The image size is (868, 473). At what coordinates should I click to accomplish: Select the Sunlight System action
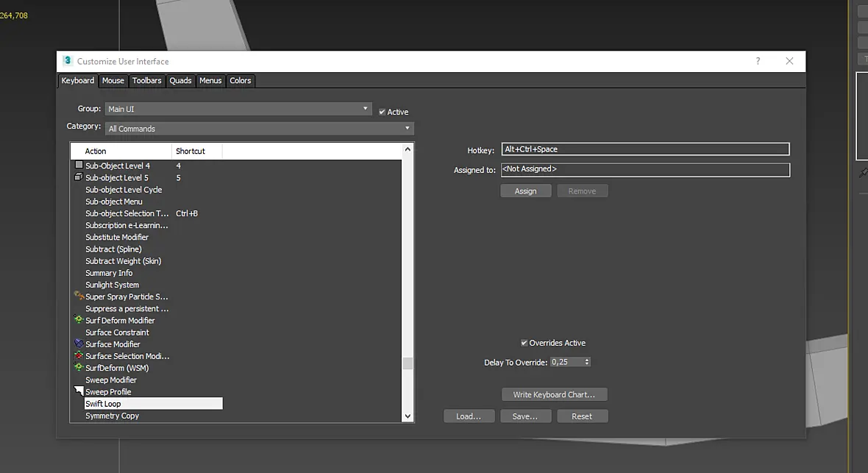point(112,285)
